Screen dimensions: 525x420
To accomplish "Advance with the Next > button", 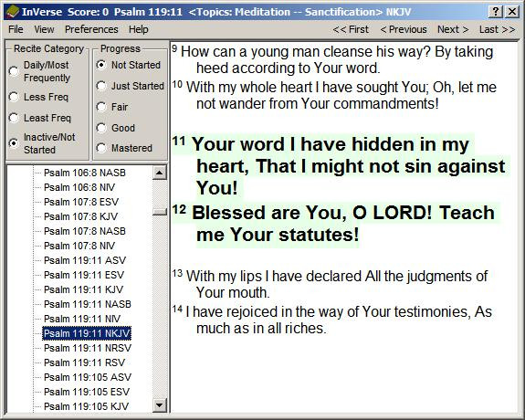I will tap(453, 29).
